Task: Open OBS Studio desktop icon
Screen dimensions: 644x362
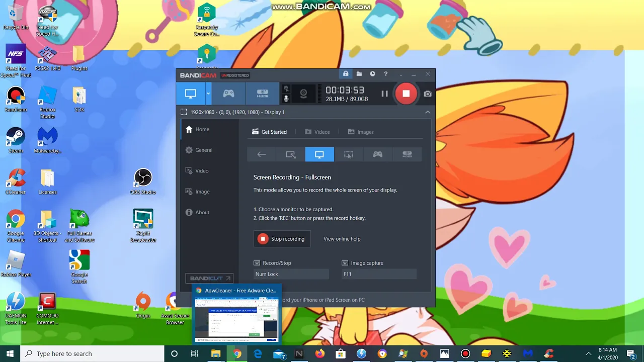Action: tap(143, 182)
